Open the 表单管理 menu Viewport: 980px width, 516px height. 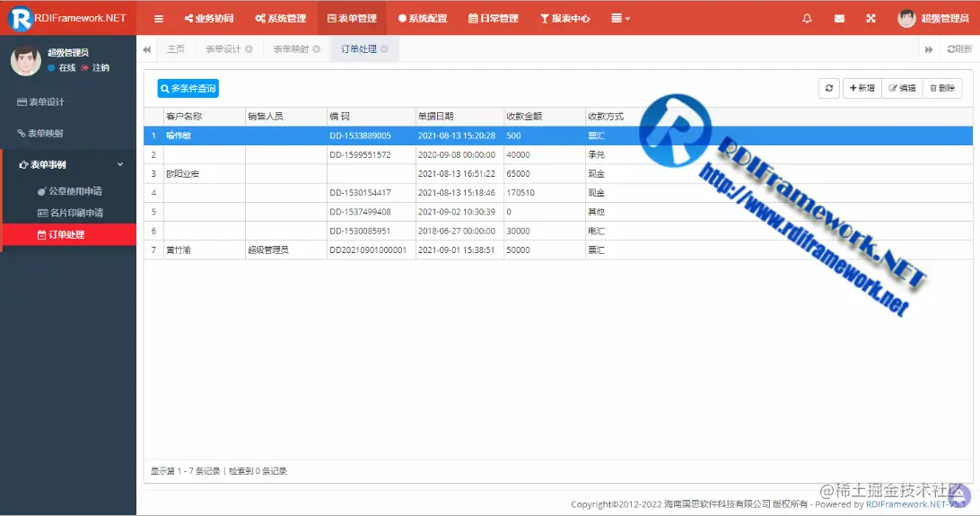pos(352,19)
